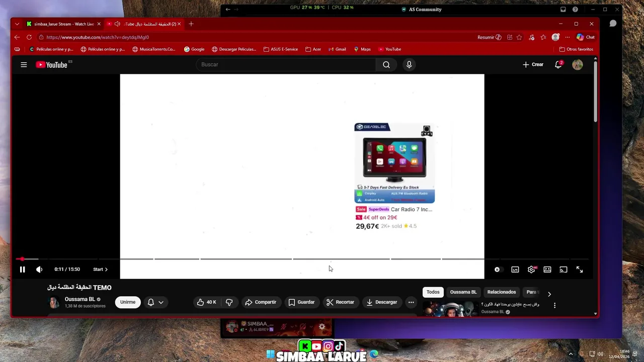Show next filter chips with arrow
This screenshot has width=644, height=362.
coord(549,294)
